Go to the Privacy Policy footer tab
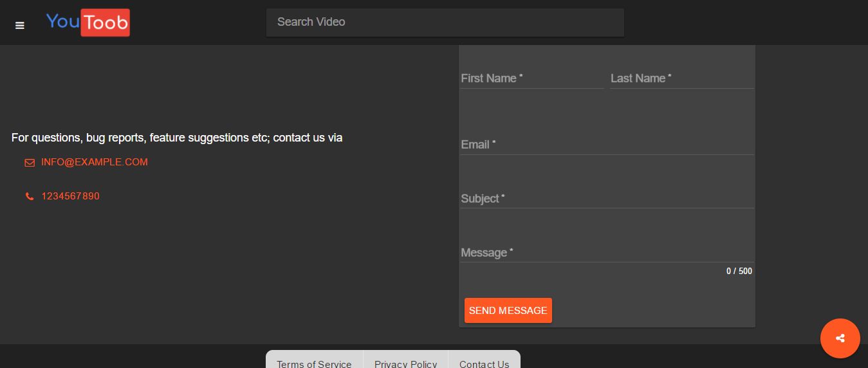This screenshot has width=868, height=368. point(405,363)
